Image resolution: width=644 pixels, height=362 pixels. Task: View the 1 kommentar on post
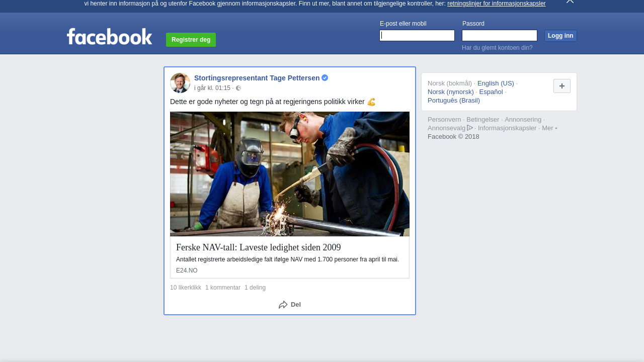coord(223,288)
